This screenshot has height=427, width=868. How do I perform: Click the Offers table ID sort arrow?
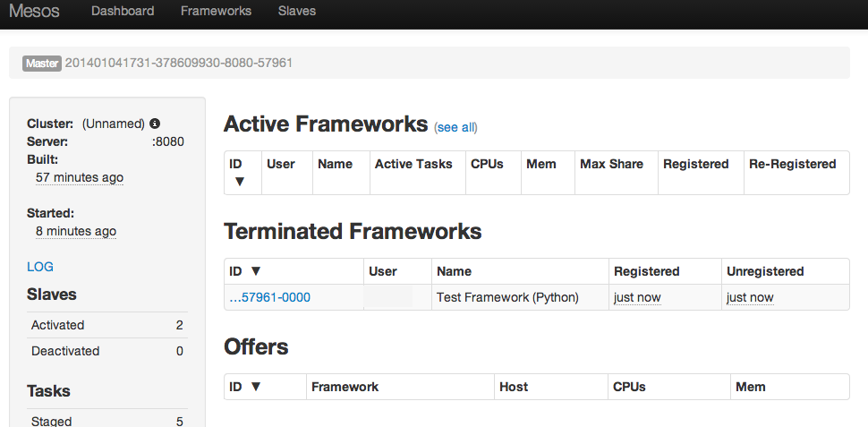(x=256, y=388)
